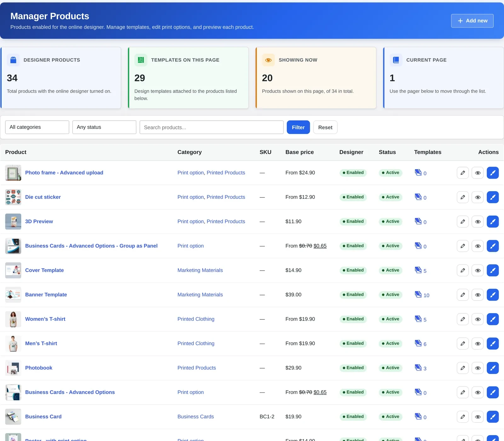Click the Photo frame product thumbnail

(x=13, y=173)
